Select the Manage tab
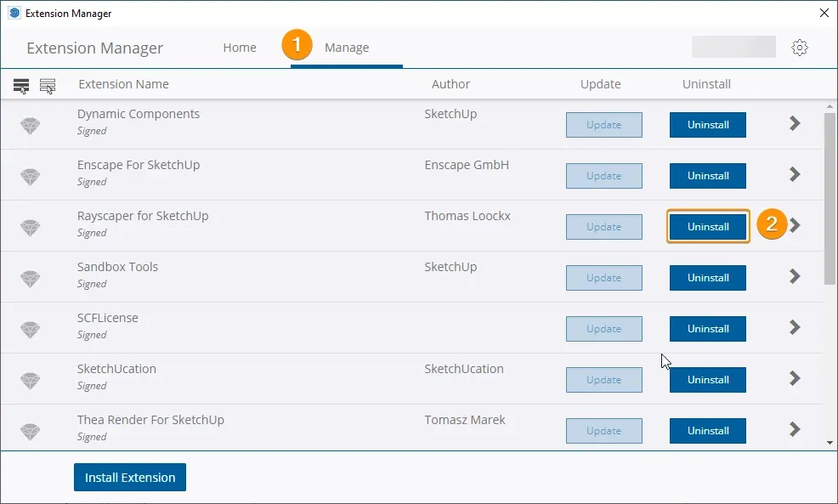This screenshot has height=504, width=838. point(347,48)
